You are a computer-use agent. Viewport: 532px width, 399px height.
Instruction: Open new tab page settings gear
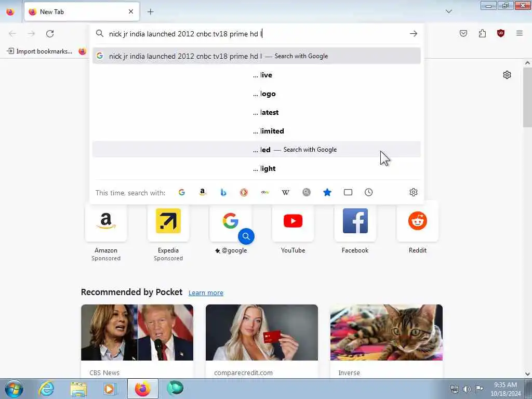pyautogui.click(x=507, y=75)
